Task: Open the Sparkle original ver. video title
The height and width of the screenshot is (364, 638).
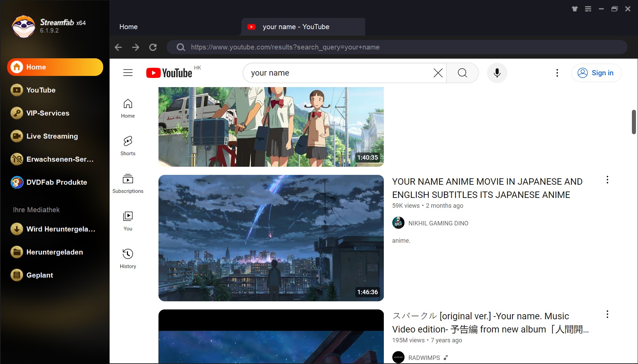Action: pyautogui.click(x=490, y=323)
